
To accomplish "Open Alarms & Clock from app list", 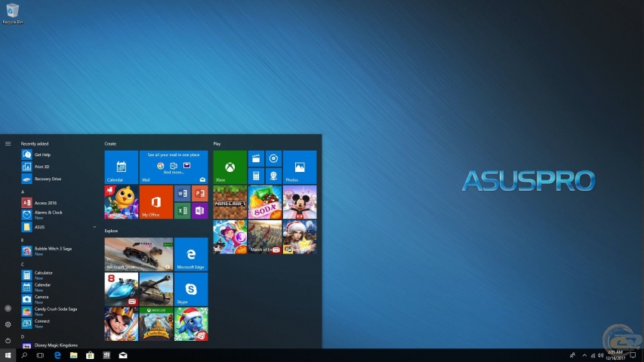I will point(59,215).
